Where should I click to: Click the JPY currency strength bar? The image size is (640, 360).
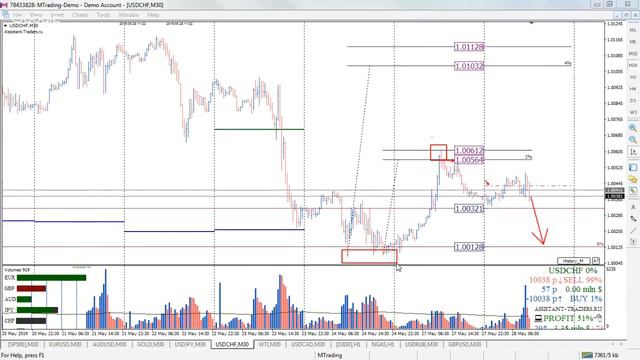[37, 310]
